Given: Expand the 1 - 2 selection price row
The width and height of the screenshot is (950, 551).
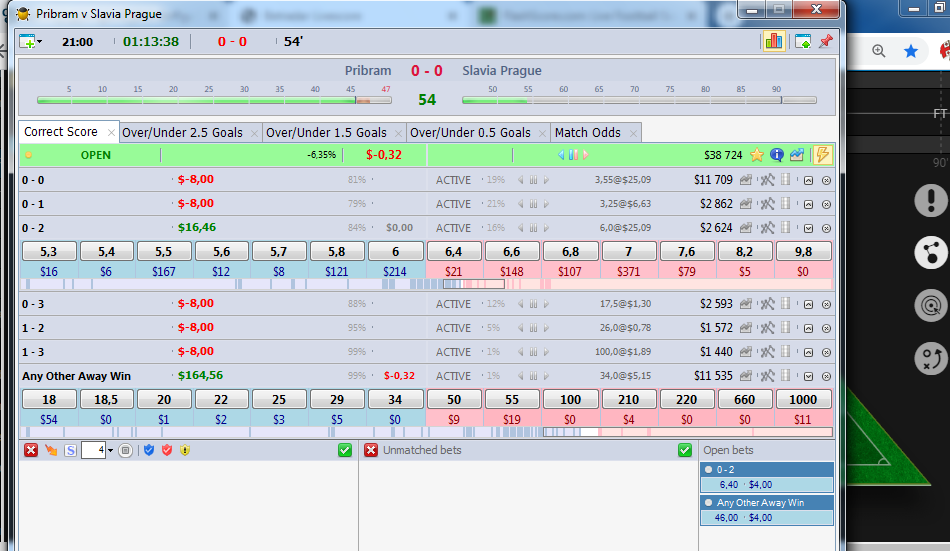Looking at the screenshot, I should 808,329.
